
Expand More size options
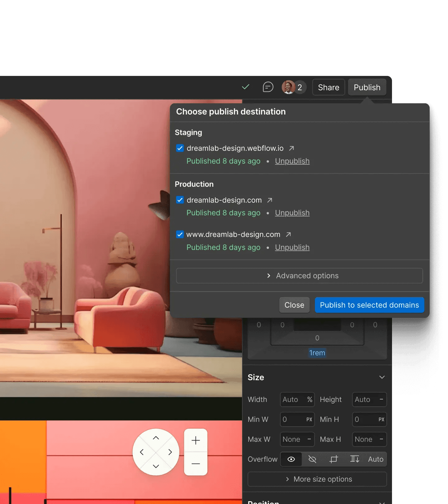point(317,479)
